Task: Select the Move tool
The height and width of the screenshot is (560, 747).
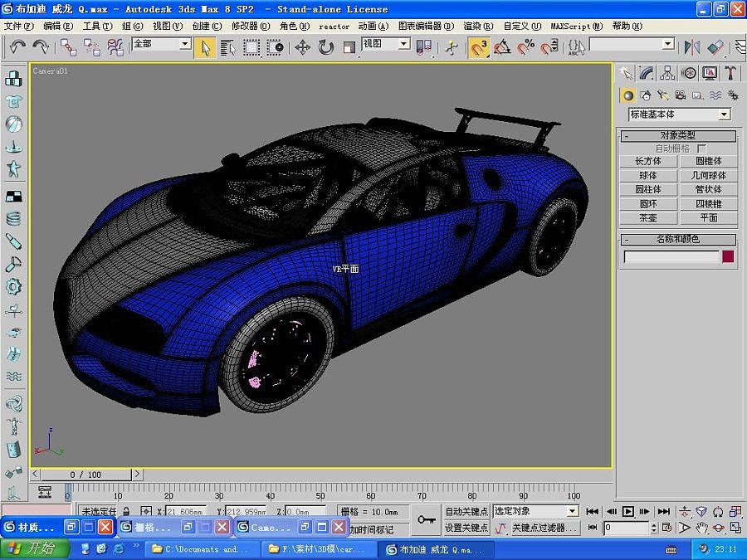Action: 302,47
